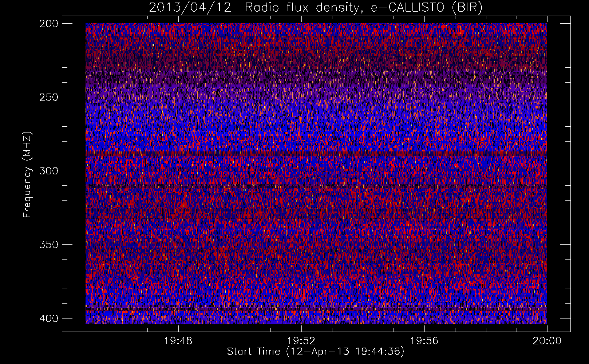
Task: Click the 20:00 time tick label
Action: pyautogui.click(x=547, y=341)
